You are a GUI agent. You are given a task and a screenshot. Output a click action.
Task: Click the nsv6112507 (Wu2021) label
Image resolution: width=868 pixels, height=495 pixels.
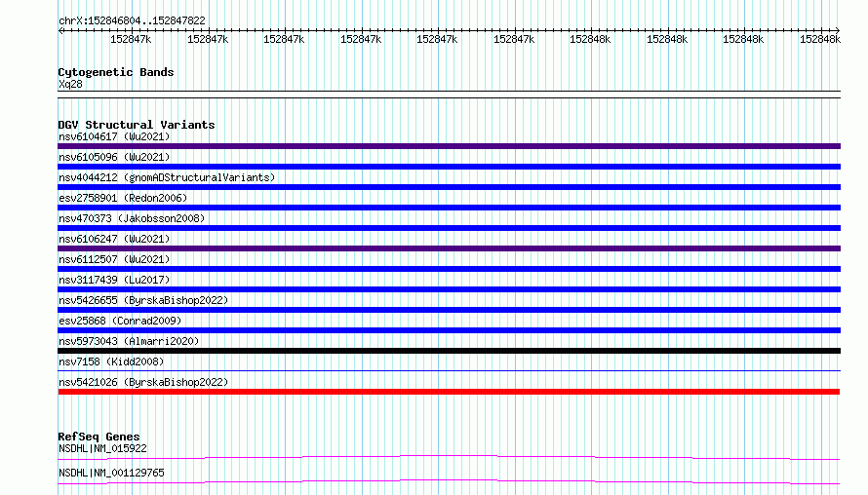click(x=114, y=259)
